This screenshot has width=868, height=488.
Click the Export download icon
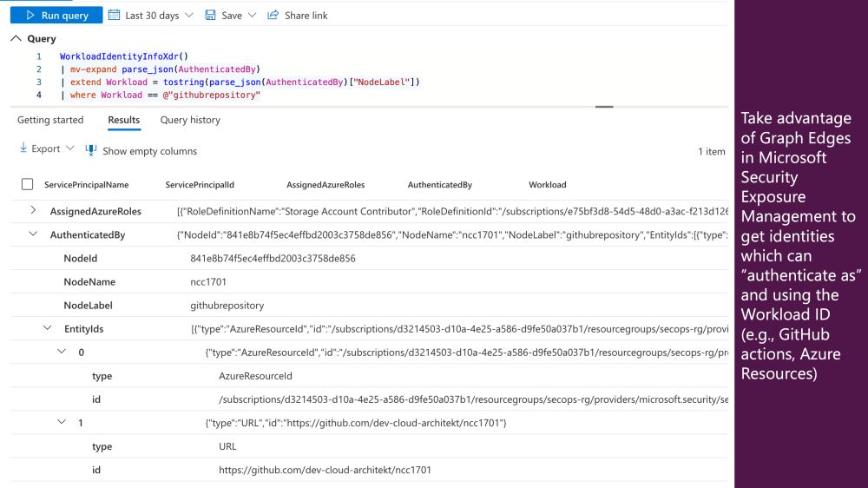23,148
